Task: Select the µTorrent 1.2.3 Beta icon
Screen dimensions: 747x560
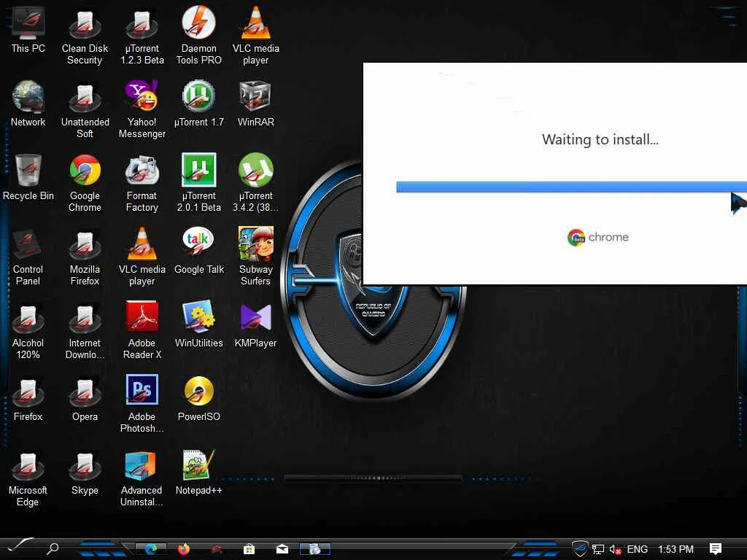Action: (142, 36)
